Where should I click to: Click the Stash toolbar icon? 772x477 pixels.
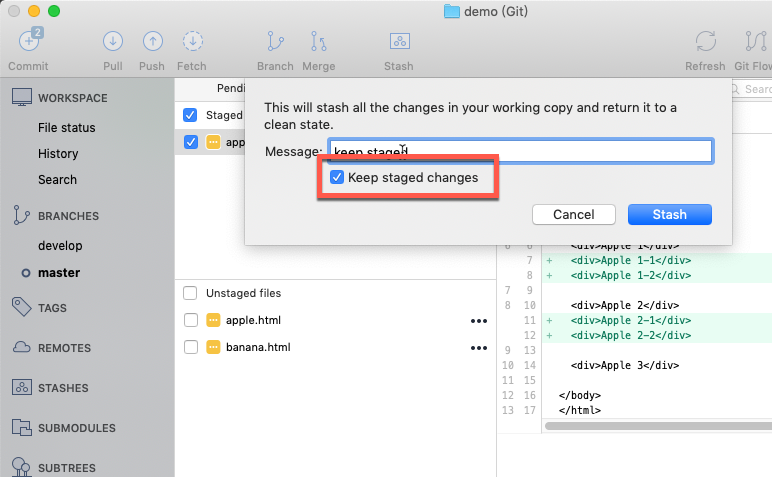(x=399, y=41)
